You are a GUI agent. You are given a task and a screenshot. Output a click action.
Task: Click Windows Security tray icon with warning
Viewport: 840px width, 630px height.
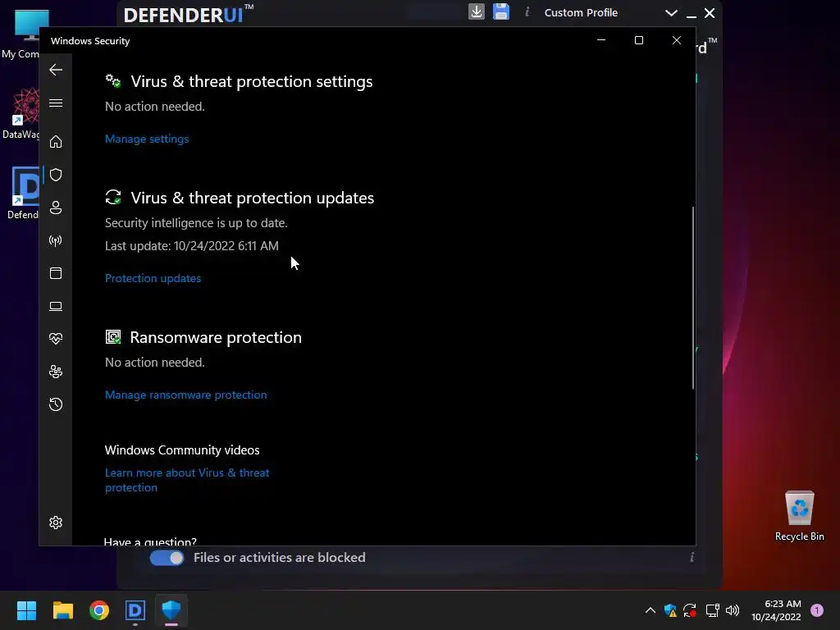[x=670, y=610]
